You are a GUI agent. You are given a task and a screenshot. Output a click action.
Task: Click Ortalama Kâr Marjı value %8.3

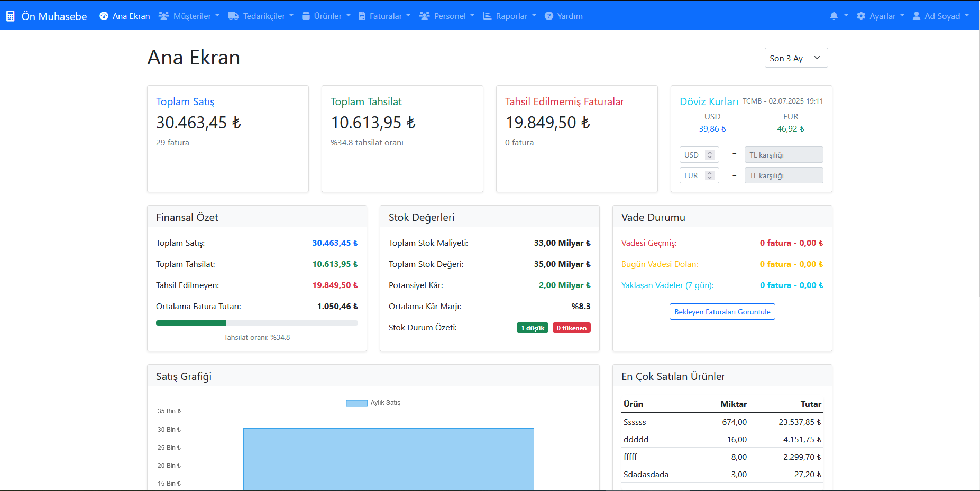(581, 307)
